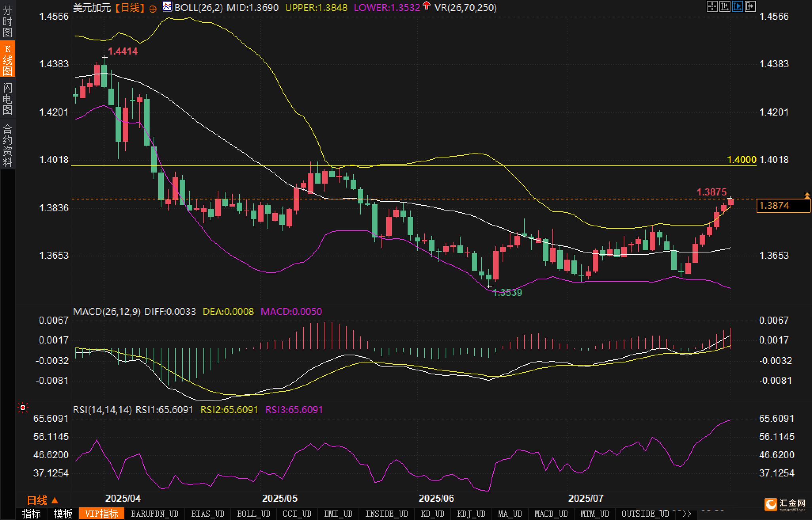The height and width of the screenshot is (520, 812).
Task: Select the crosshair cursor tool icon
Action: (x=712, y=6)
